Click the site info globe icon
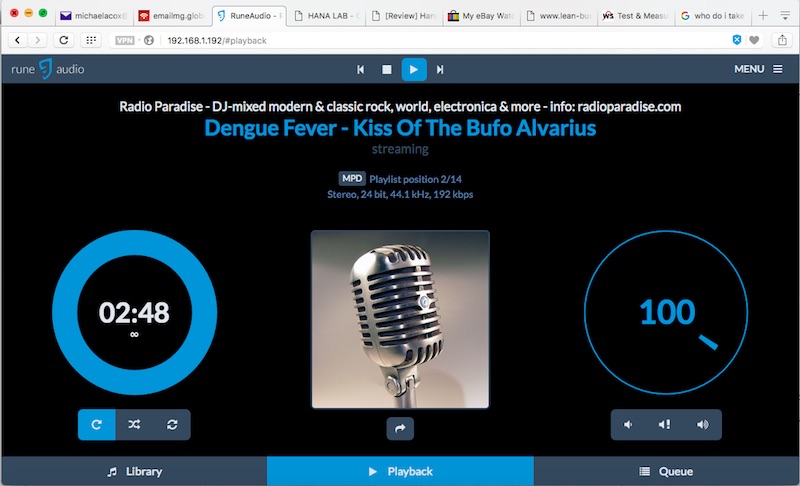Screen dimensions: 800x486 (x=149, y=40)
